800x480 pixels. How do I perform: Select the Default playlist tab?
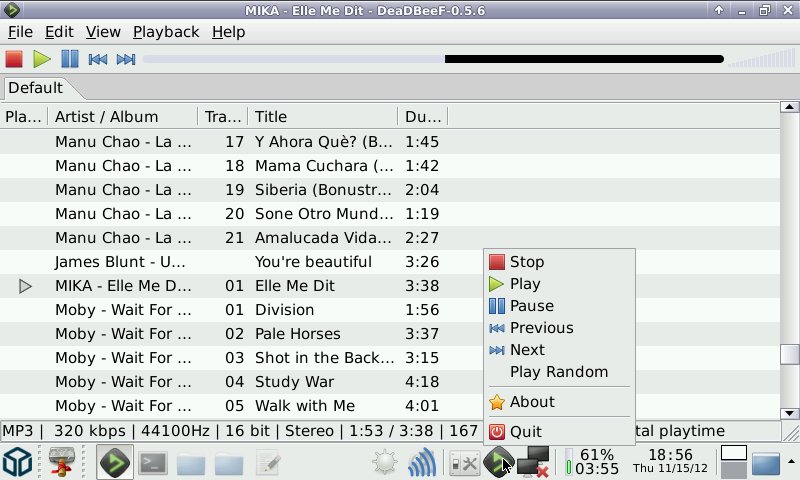[36, 88]
